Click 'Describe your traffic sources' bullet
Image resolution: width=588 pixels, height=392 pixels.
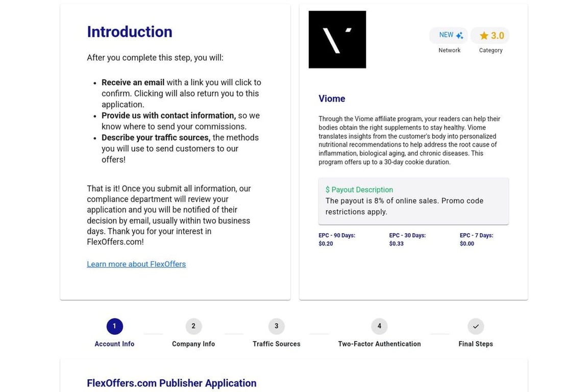156,138
